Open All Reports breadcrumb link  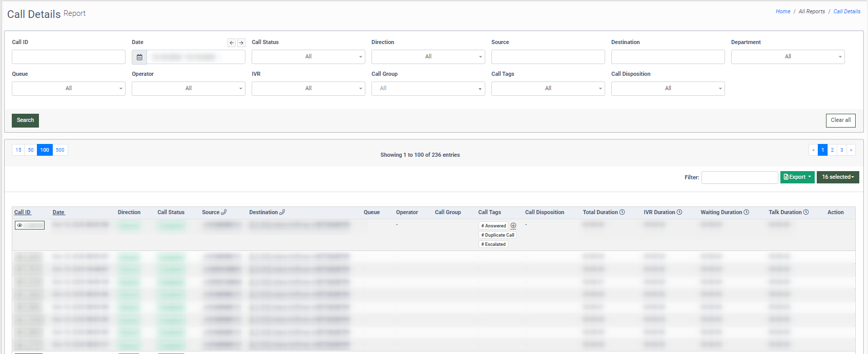pos(812,11)
